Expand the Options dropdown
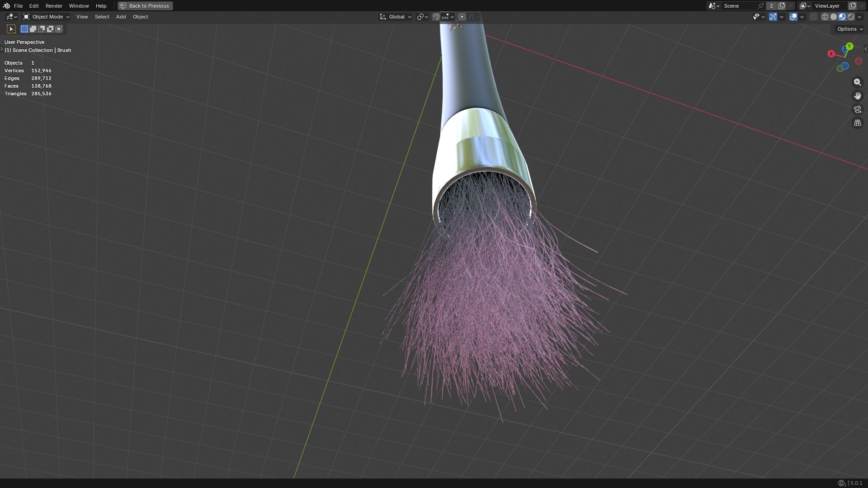This screenshot has width=868, height=488. (849, 29)
